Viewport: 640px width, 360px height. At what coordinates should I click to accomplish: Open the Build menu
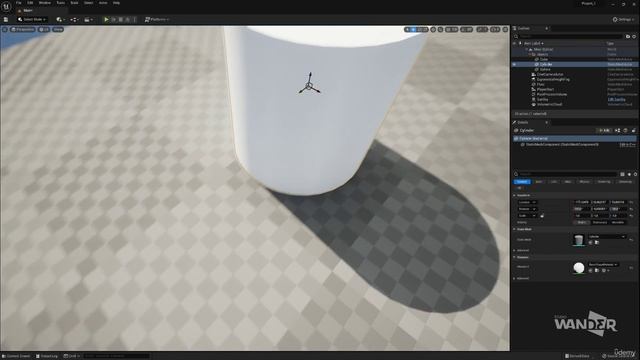pyautogui.click(x=74, y=3)
